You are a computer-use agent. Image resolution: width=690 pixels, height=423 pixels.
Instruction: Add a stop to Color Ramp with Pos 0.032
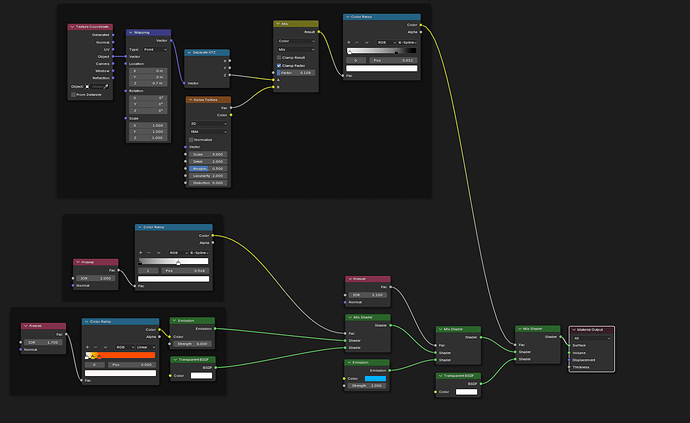[x=349, y=43]
